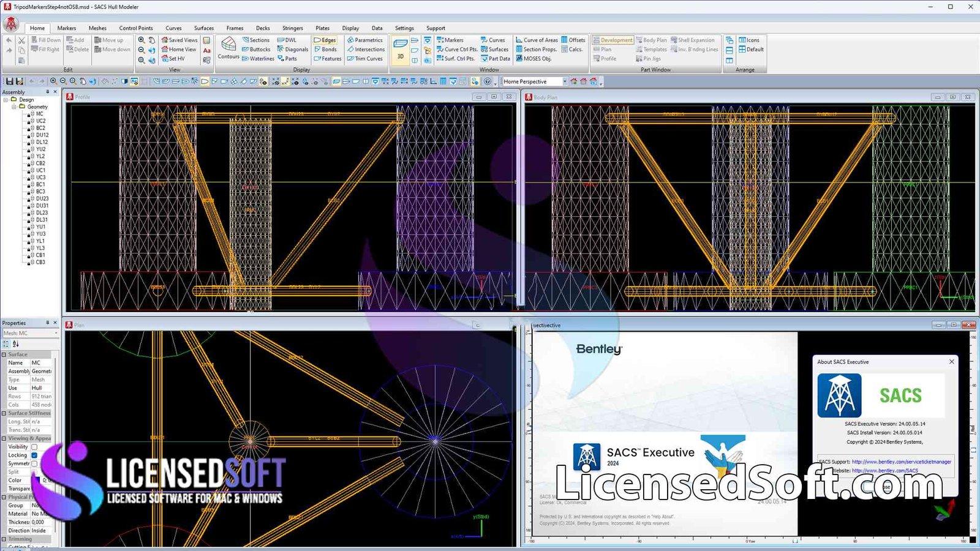
Task: Open Saved Views
Action: coord(179,40)
